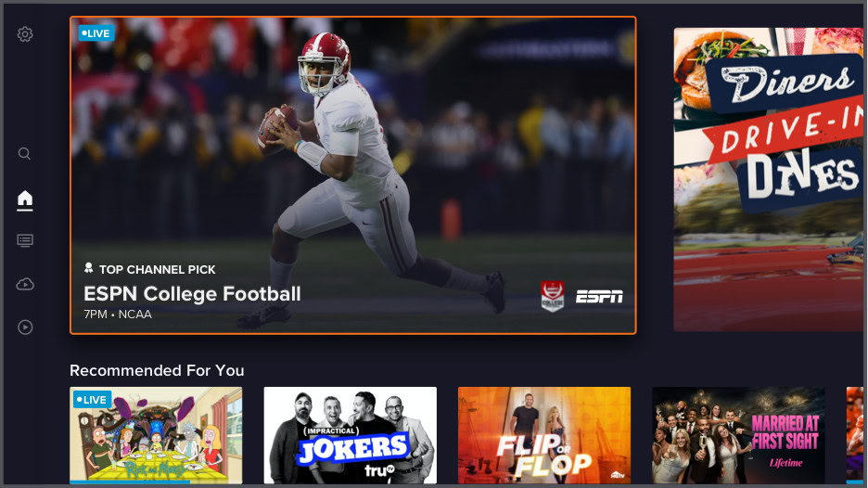Click the College Football shield logo
Screen dimensions: 868x488
point(553,296)
